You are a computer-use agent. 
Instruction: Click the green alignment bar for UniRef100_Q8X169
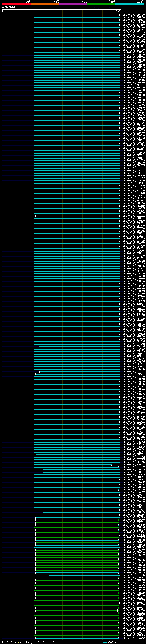(77, 600)
